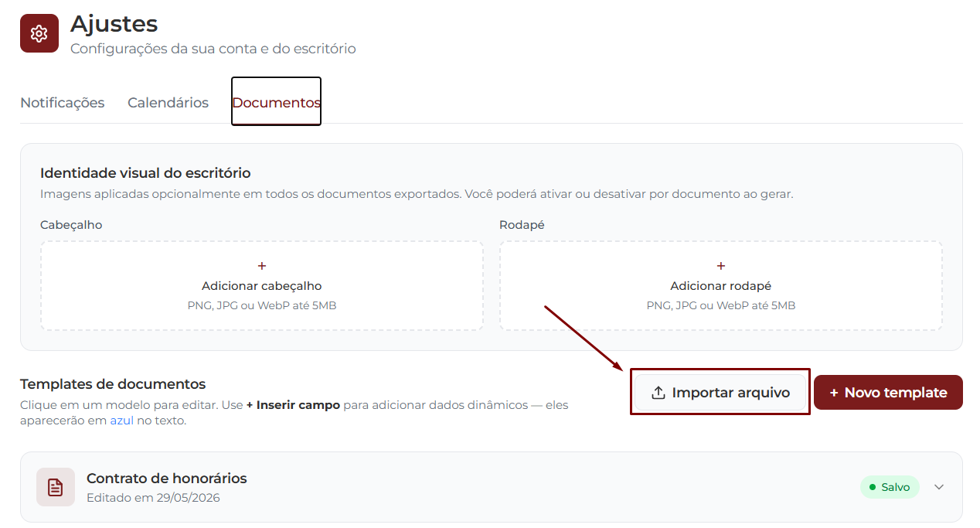Click the Importar arquivo button

[721, 393]
